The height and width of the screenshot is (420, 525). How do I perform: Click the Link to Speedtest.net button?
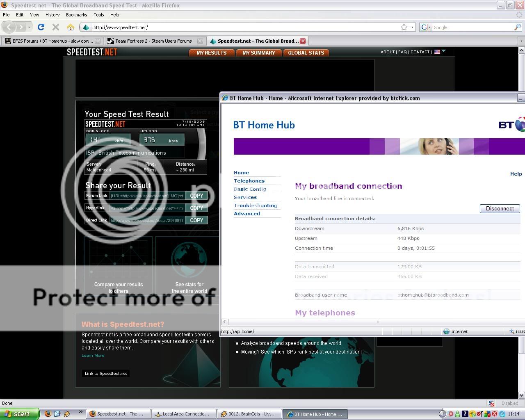click(x=106, y=373)
